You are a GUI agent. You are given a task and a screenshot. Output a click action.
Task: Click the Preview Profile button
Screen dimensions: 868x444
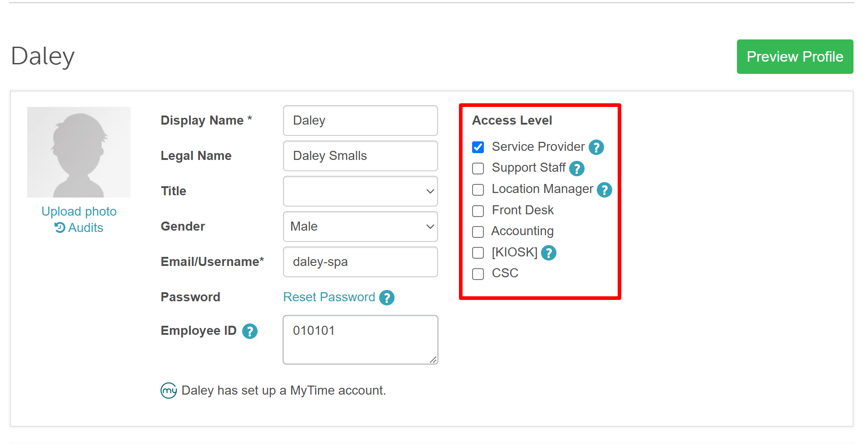click(795, 57)
